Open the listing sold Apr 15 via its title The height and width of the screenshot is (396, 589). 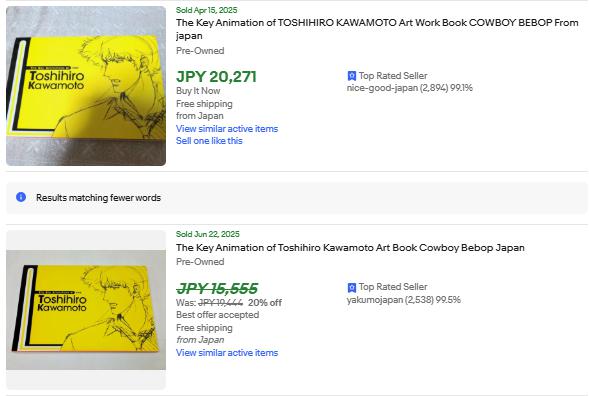(377, 29)
